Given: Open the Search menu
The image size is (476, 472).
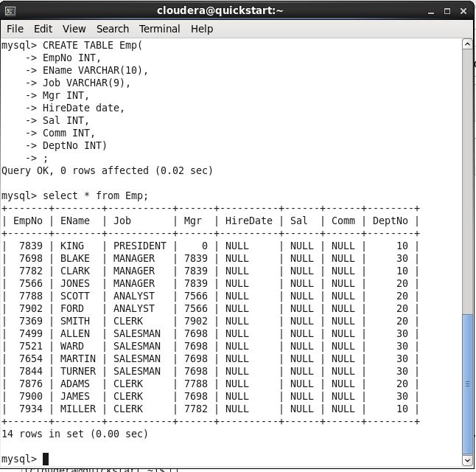Looking at the screenshot, I should click(x=113, y=29).
